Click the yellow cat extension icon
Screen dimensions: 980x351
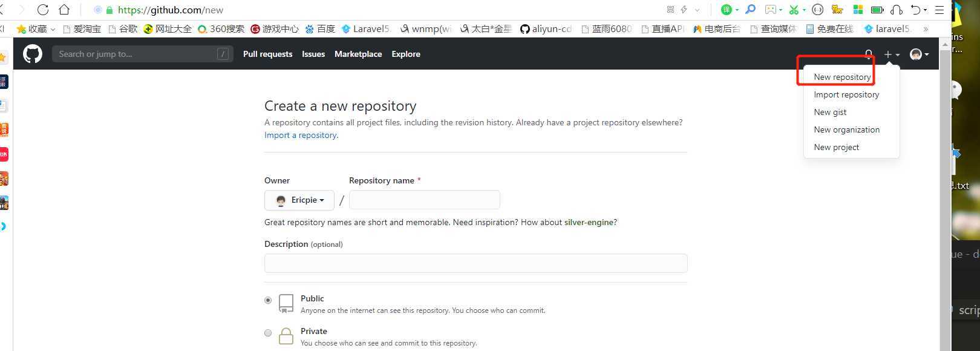pos(837,10)
